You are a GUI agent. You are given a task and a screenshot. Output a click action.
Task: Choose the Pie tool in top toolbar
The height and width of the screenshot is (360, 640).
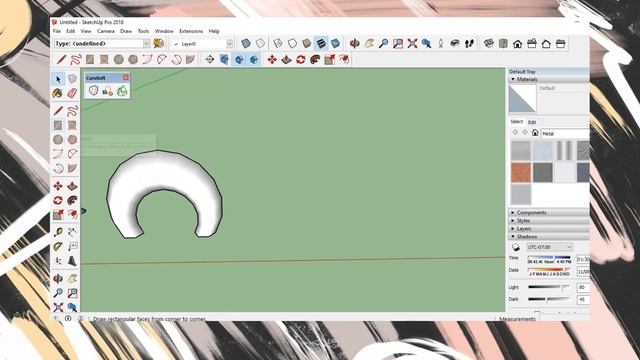point(190,60)
